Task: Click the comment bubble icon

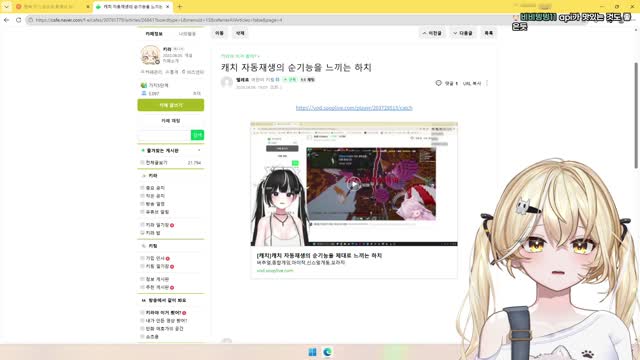Action: click(x=438, y=83)
